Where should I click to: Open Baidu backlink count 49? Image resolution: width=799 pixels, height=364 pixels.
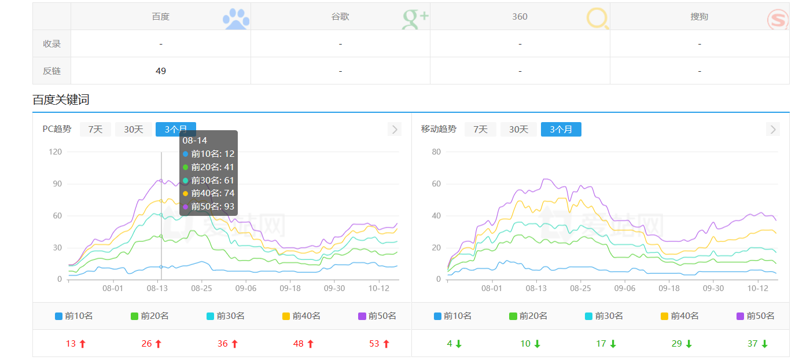click(161, 71)
